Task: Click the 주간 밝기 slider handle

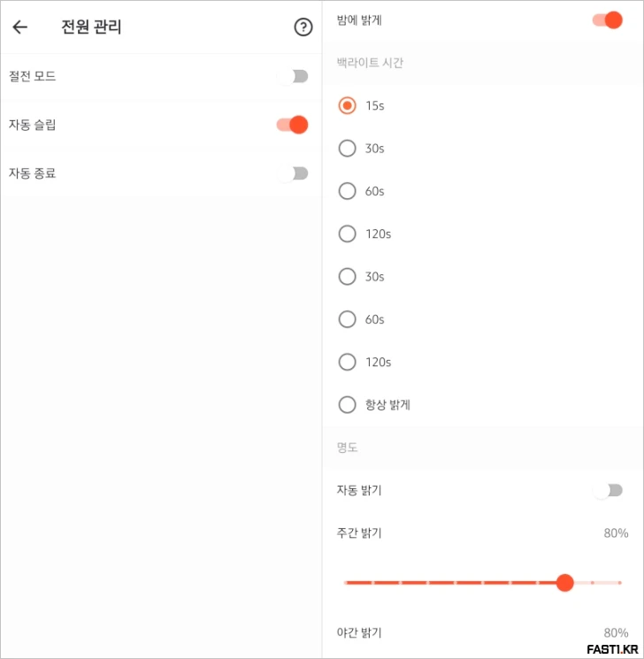Action: coord(565,582)
